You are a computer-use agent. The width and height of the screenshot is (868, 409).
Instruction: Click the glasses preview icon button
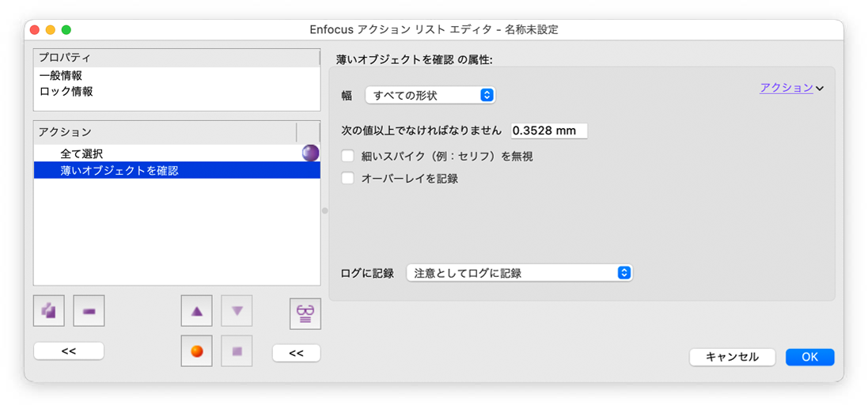(305, 312)
